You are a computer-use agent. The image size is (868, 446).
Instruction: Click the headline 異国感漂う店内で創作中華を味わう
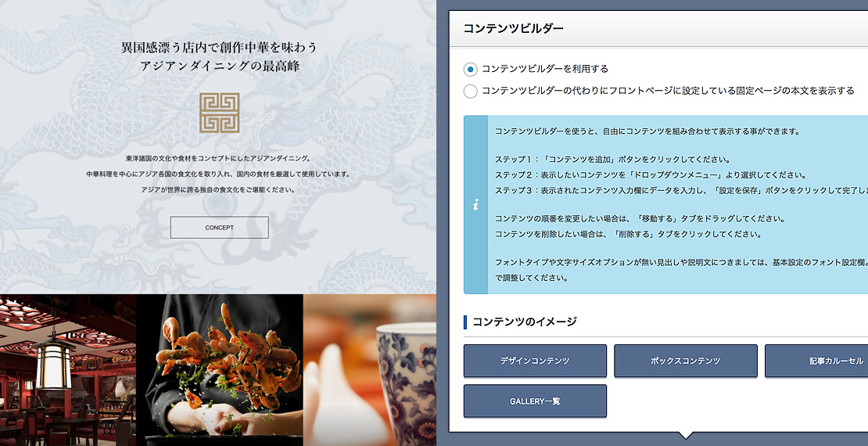(219, 47)
